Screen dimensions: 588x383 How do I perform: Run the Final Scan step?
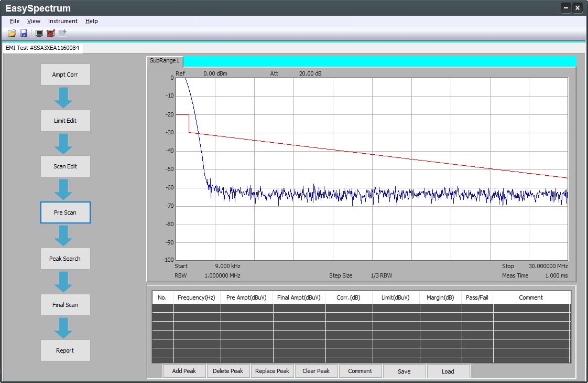[x=66, y=305]
